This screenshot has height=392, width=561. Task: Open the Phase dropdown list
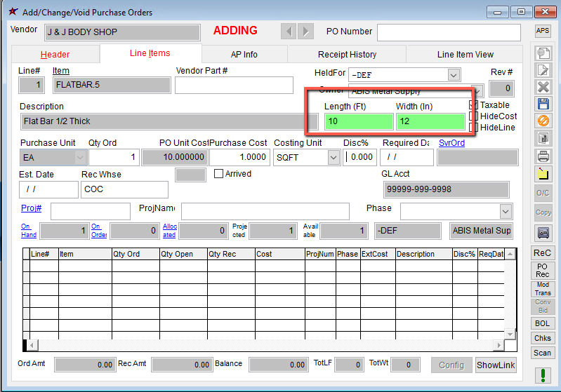coord(505,212)
